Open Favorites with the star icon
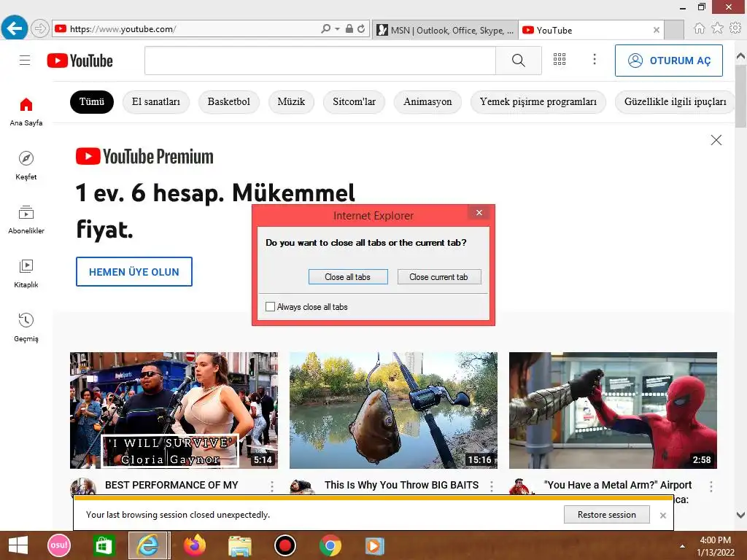747x560 pixels. 717,28
